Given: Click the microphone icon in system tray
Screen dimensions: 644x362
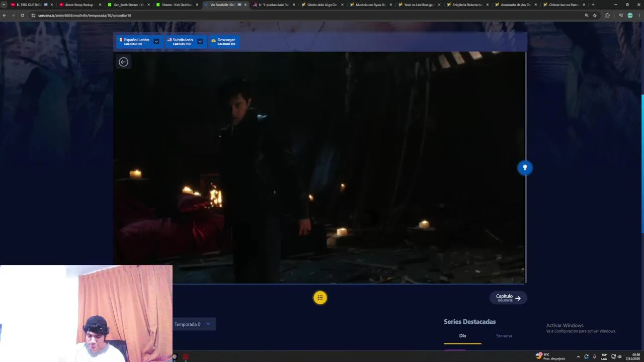Looking at the screenshot, I should [x=594, y=356].
